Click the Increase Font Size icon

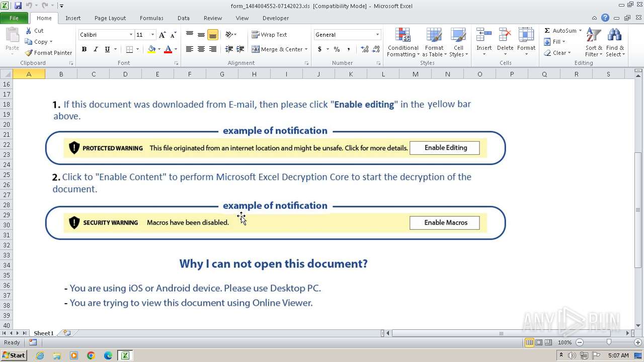click(162, 35)
